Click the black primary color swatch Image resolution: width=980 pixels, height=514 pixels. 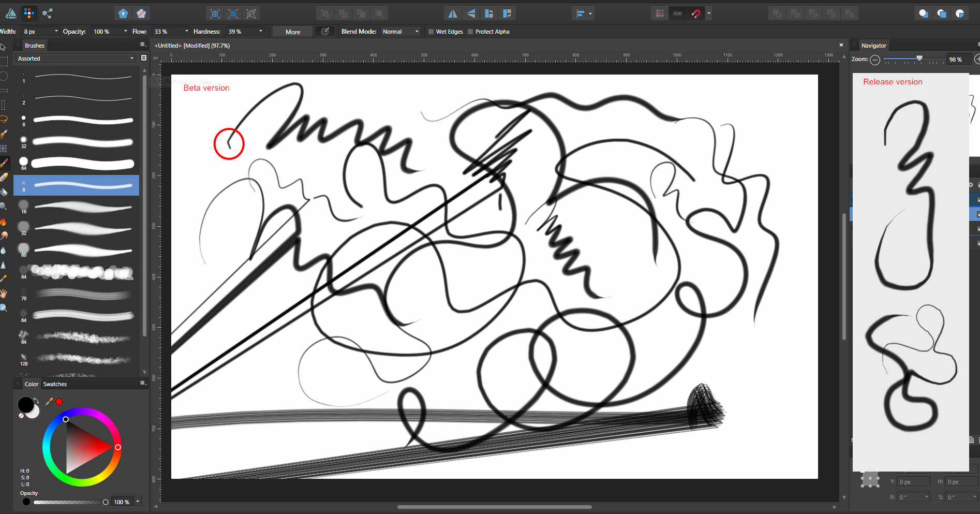coord(25,405)
